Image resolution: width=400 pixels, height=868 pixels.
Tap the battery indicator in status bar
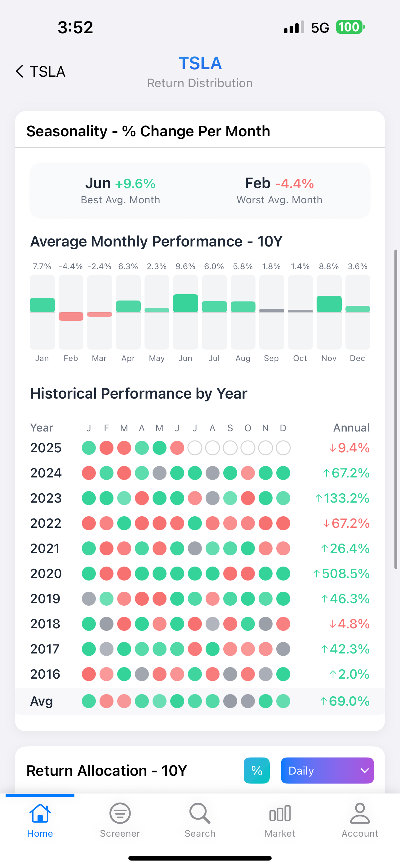[350, 27]
